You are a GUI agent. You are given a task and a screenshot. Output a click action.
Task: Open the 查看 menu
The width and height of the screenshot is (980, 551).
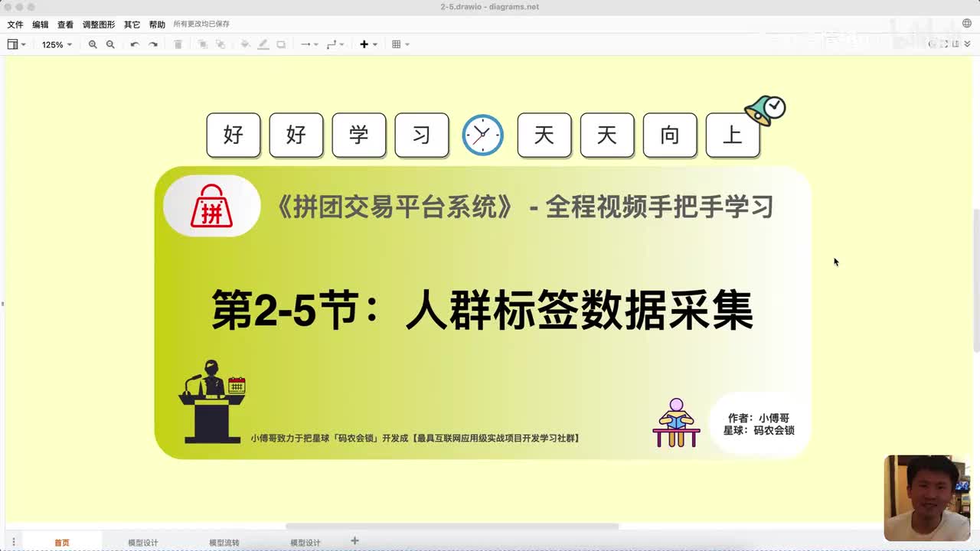66,24
